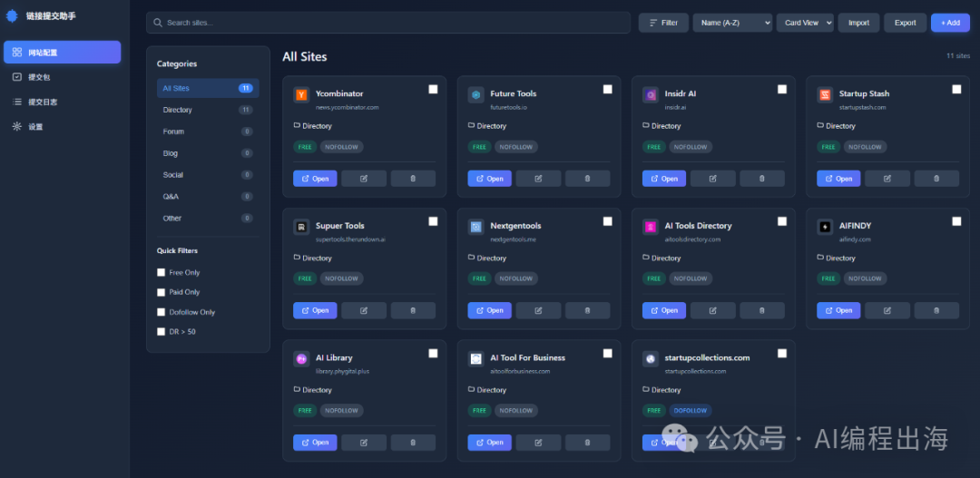Viewport: 980px width, 478px height.
Task: Click edit icon on Nextgentools card
Action: [x=538, y=310]
